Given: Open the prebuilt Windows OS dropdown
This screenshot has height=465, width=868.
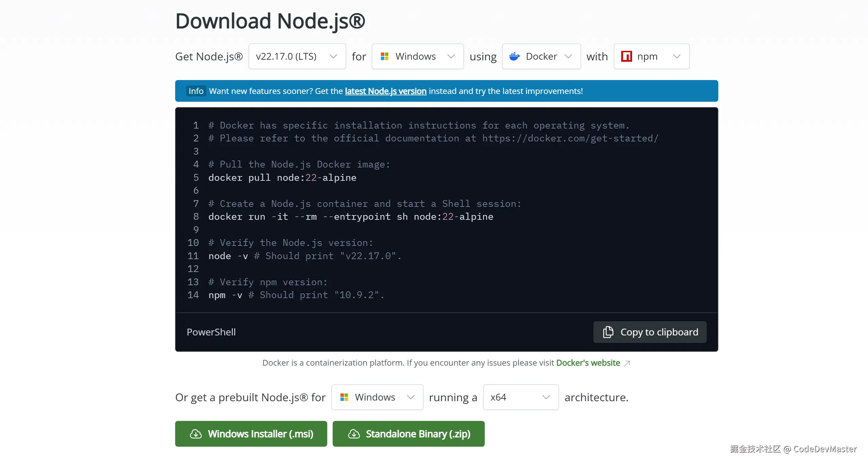Looking at the screenshot, I should pyautogui.click(x=377, y=397).
